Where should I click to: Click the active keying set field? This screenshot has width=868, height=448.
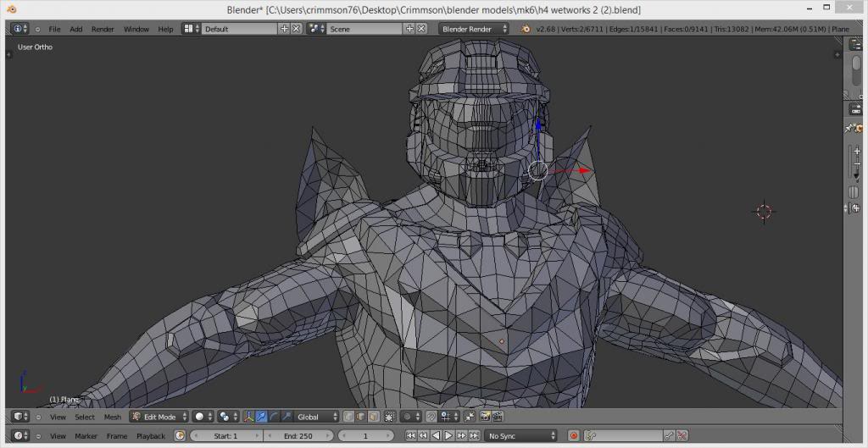pos(624,436)
